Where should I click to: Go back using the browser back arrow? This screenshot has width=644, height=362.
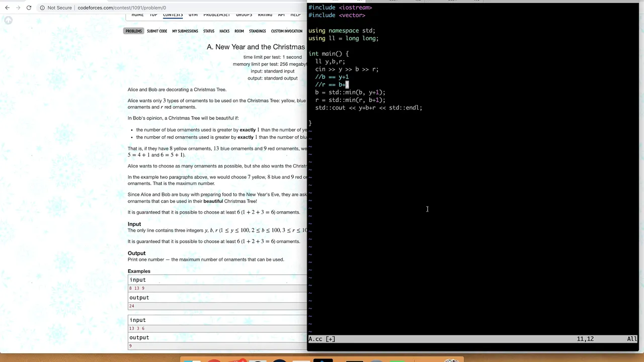point(7,8)
